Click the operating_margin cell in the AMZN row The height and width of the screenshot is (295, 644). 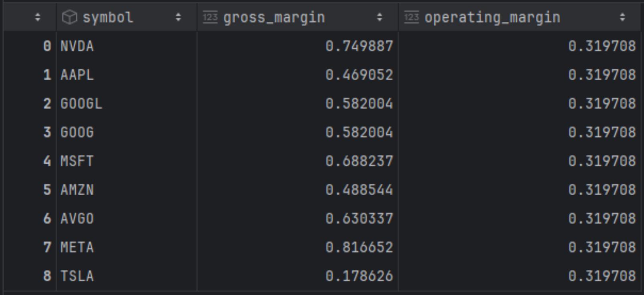tap(602, 190)
